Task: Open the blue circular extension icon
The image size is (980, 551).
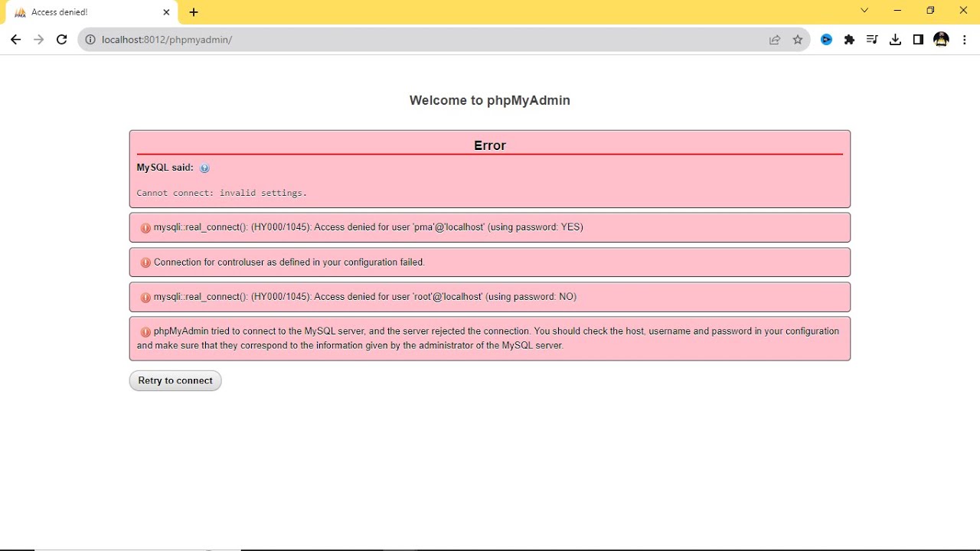Action: click(826, 39)
